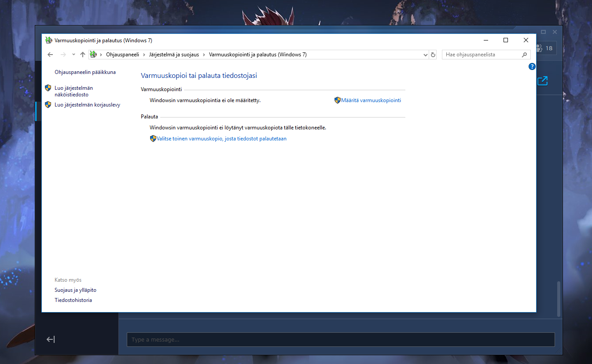
Task: Maximize the Varmuuskopiointi ja palautus window
Action: pyautogui.click(x=506, y=40)
